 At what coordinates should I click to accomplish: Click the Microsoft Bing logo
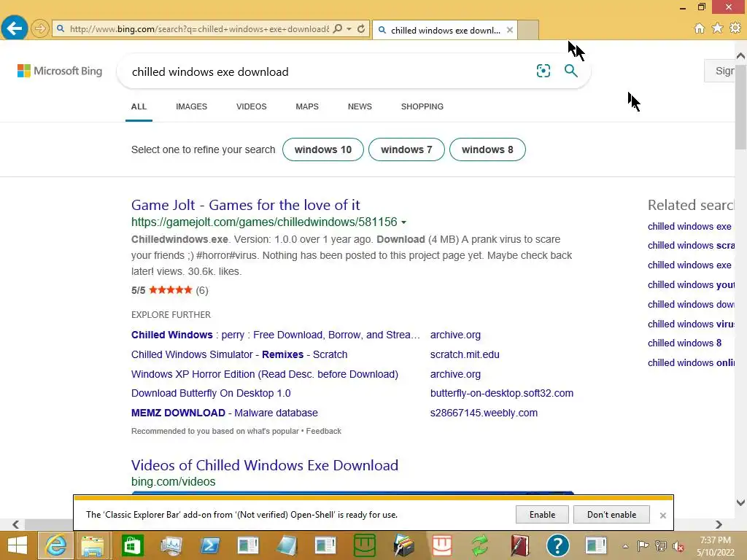pos(60,71)
